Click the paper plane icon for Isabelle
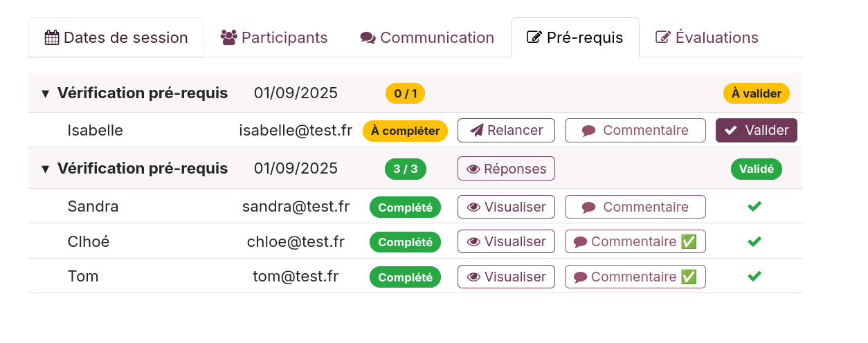The width and height of the screenshot is (868, 343). 476,131
